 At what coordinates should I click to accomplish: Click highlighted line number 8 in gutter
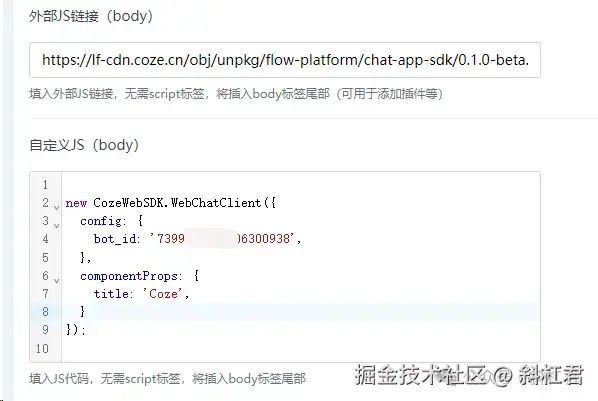click(x=45, y=311)
